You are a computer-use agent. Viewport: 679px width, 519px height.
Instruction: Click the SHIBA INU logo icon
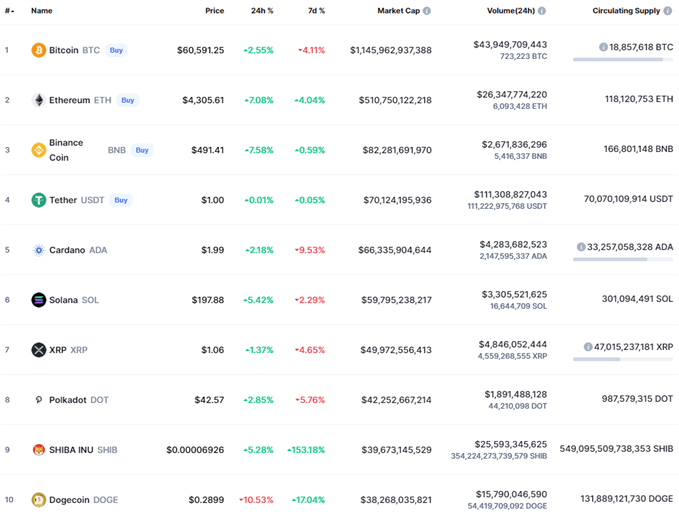[39, 450]
